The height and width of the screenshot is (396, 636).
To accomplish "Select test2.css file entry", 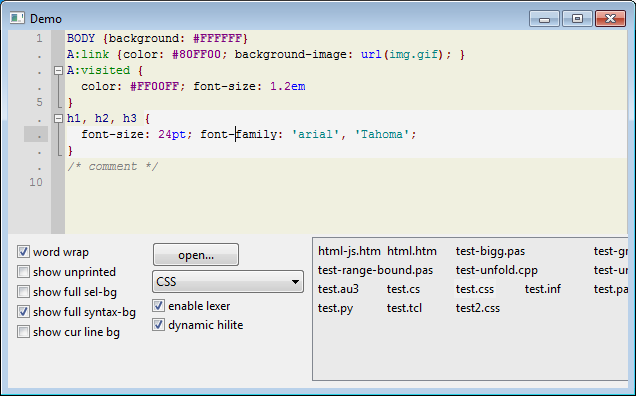I will (x=477, y=308).
